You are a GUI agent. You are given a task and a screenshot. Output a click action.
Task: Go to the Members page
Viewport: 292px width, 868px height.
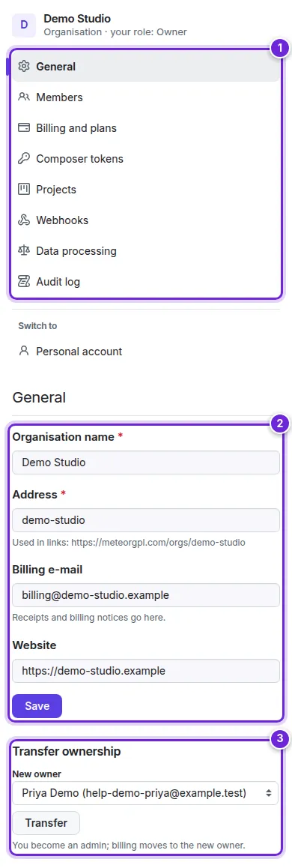146,97
